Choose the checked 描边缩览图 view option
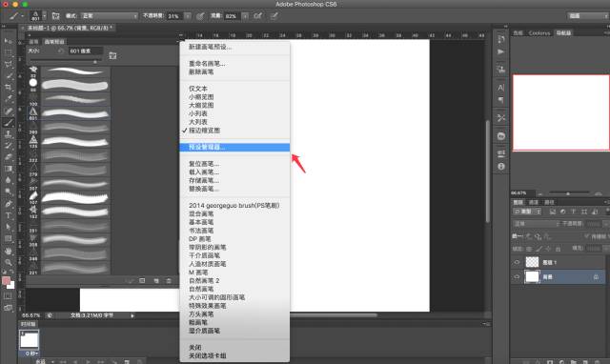610x364 pixels. click(204, 131)
